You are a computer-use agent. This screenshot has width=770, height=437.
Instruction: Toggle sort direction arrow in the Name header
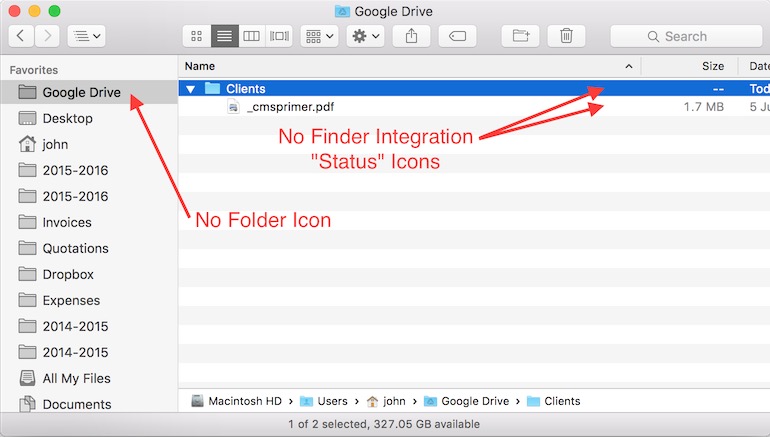[x=629, y=66]
